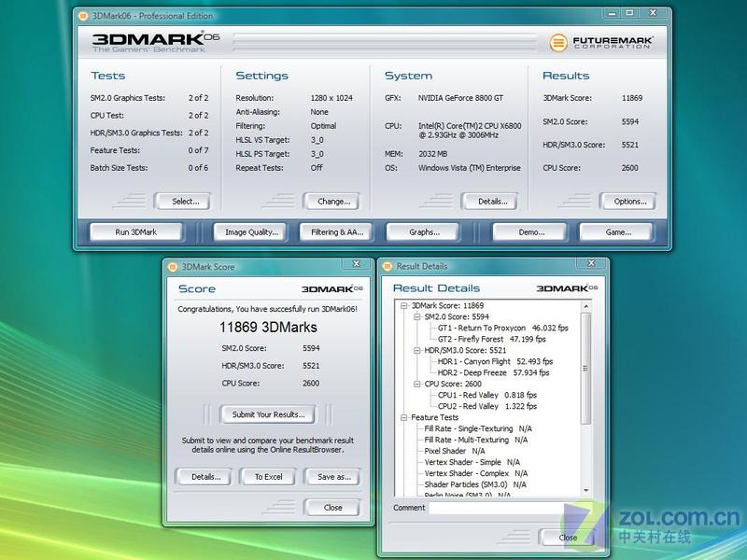This screenshot has width=747, height=560.
Task: Click the 3DMark06 title bar app icon
Action: [83, 16]
